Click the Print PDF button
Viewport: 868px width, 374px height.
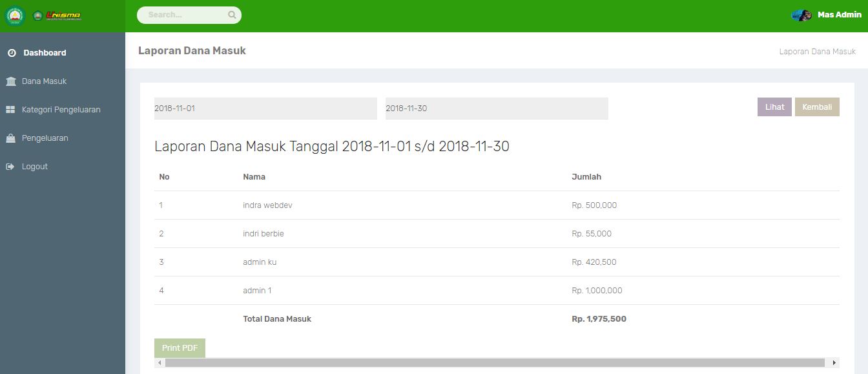point(180,348)
